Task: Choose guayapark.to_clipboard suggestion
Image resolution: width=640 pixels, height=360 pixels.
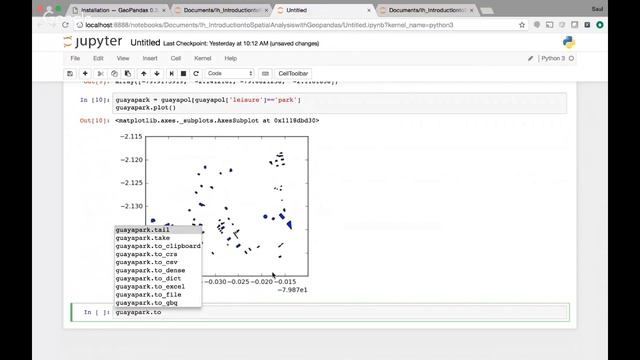Action: pyautogui.click(x=158, y=246)
